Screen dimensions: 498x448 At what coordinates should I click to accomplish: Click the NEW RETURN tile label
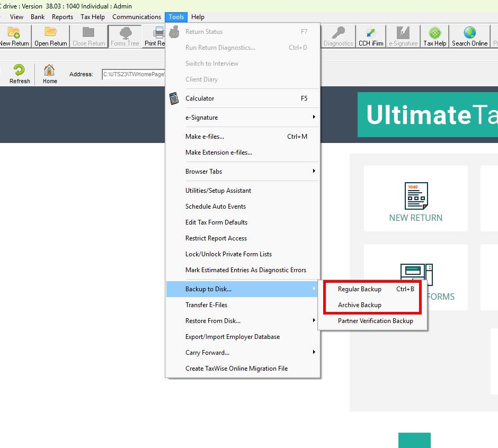416,218
